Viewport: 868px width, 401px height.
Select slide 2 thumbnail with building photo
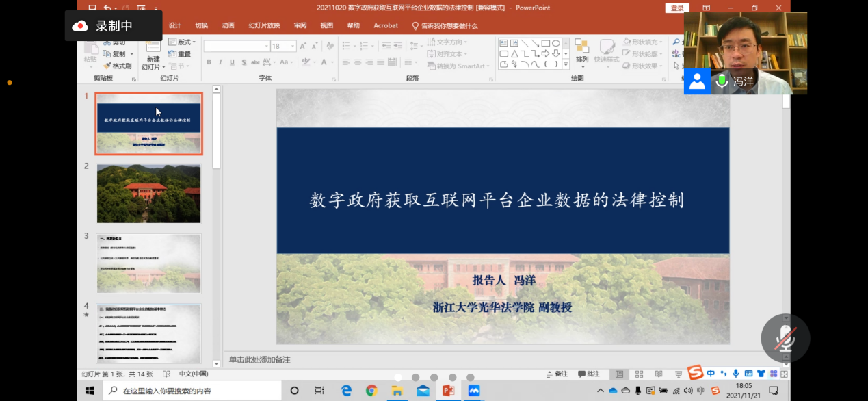(x=149, y=193)
